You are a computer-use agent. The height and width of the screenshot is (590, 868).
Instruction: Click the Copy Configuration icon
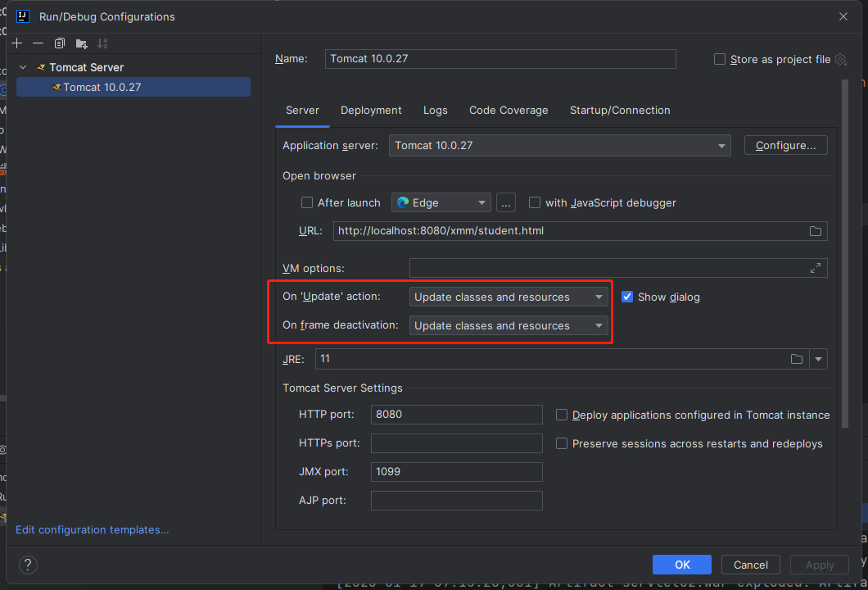pyautogui.click(x=60, y=43)
